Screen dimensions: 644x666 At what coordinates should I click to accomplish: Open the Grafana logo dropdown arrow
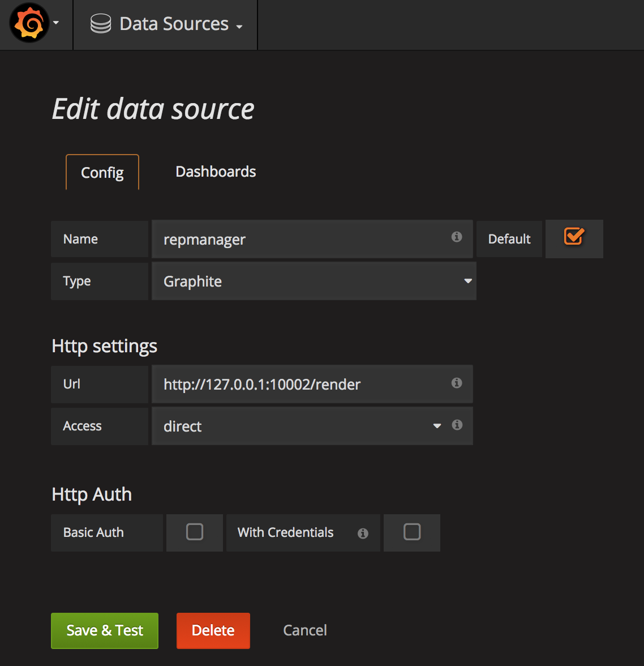[x=56, y=23]
